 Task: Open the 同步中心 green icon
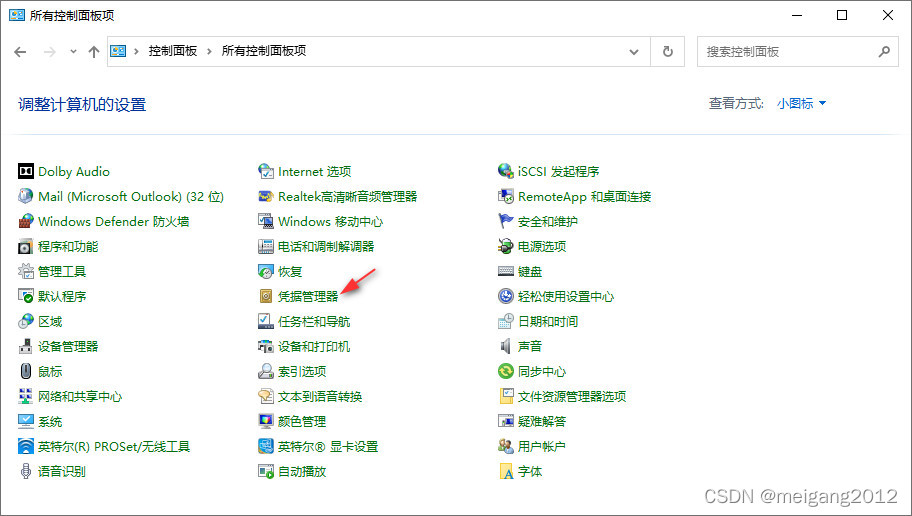click(x=505, y=371)
